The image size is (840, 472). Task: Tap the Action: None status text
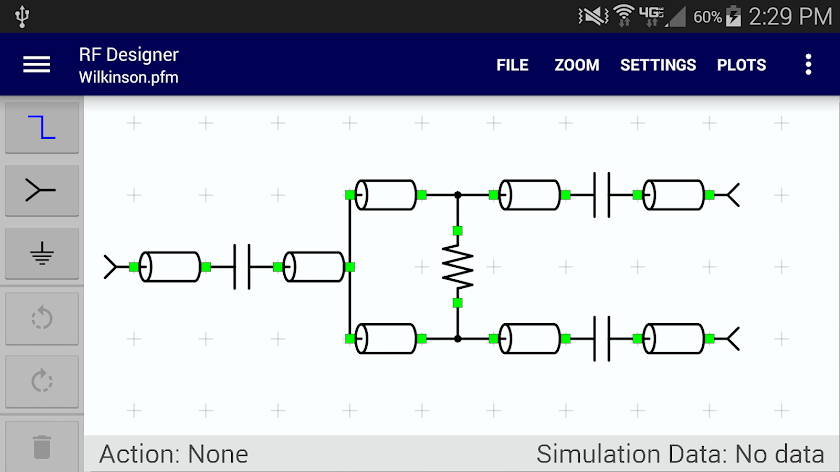coord(174,454)
